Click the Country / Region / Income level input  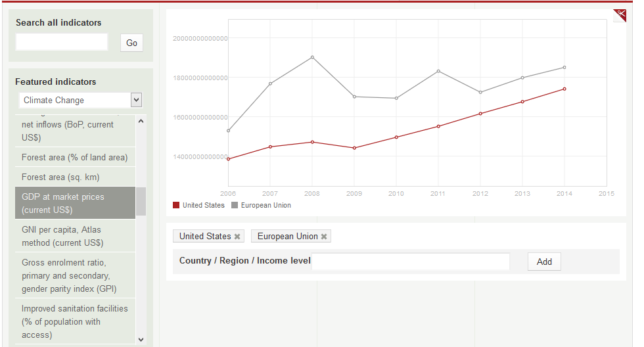tap(411, 262)
